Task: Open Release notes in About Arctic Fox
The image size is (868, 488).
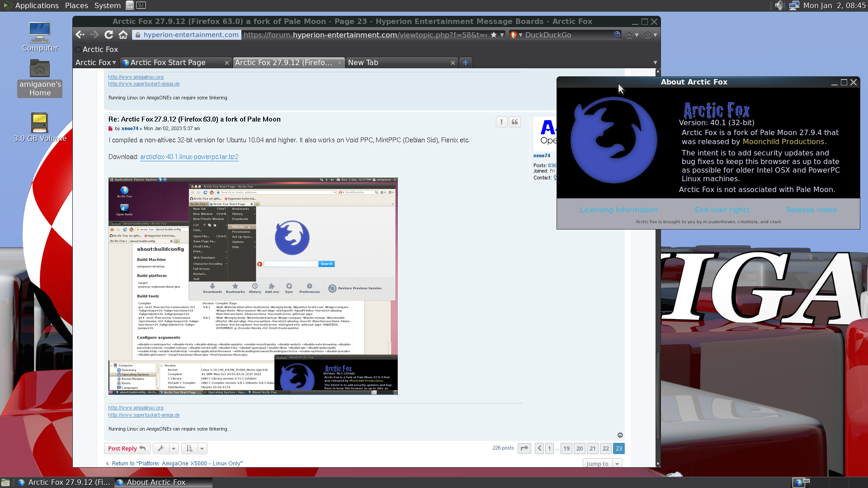Action: click(811, 210)
